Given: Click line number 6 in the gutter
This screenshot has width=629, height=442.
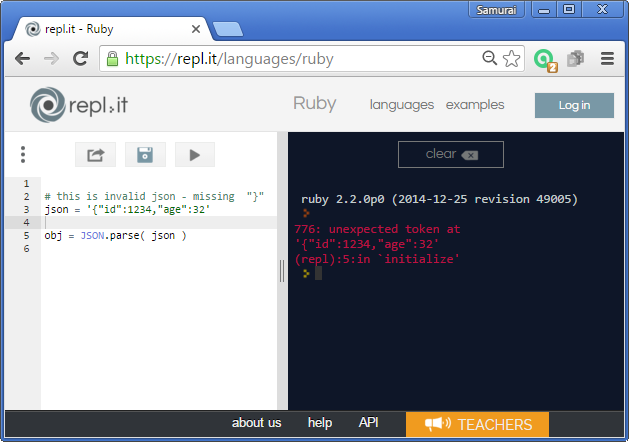Looking at the screenshot, I should 26,249.
